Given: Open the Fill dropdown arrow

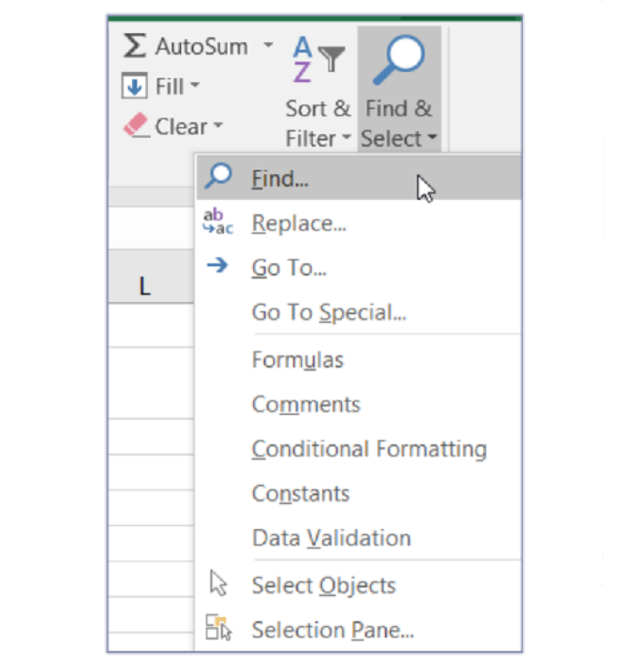Looking at the screenshot, I should pyautogui.click(x=195, y=86).
